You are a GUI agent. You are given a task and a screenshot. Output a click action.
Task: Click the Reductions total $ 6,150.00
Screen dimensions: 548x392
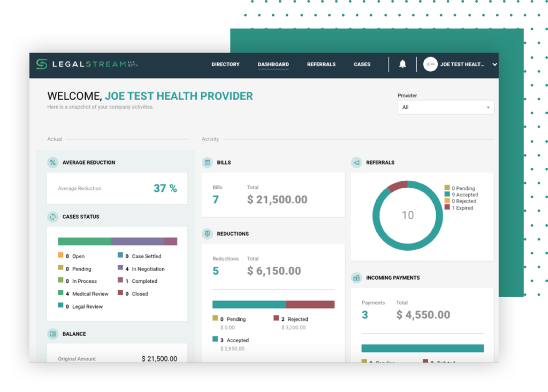tap(274, 271)
